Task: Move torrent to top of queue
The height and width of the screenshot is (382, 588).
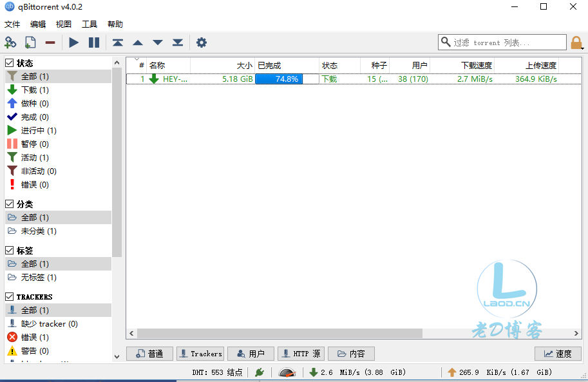Action: click(118, 43)
